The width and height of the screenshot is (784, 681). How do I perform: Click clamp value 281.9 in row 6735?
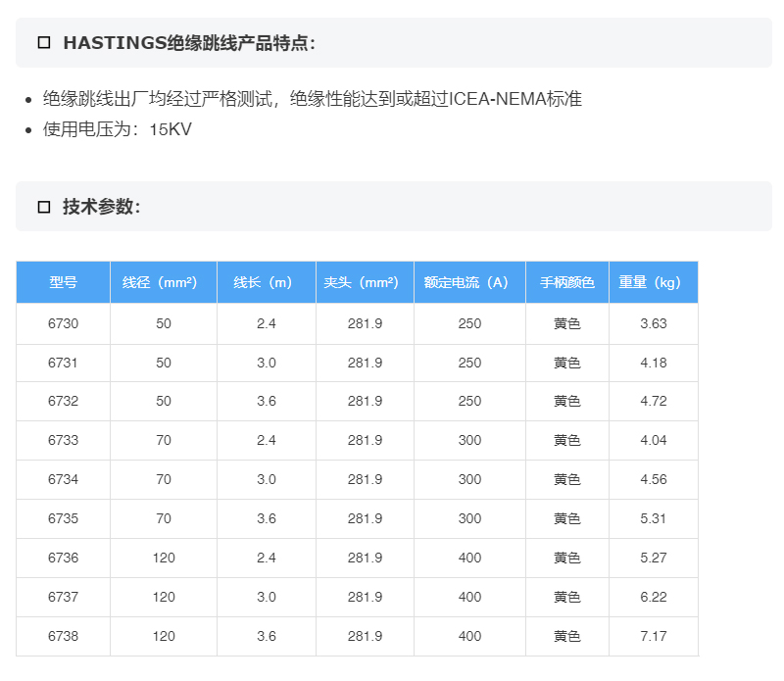tap(365, 518)
